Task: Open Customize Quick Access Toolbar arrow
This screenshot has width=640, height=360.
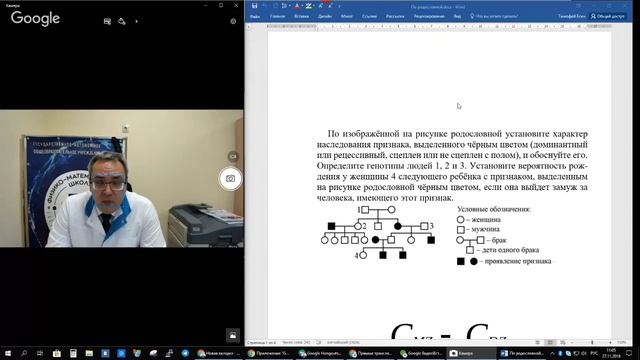Action: pyautogui.click(x=340, y=6)
